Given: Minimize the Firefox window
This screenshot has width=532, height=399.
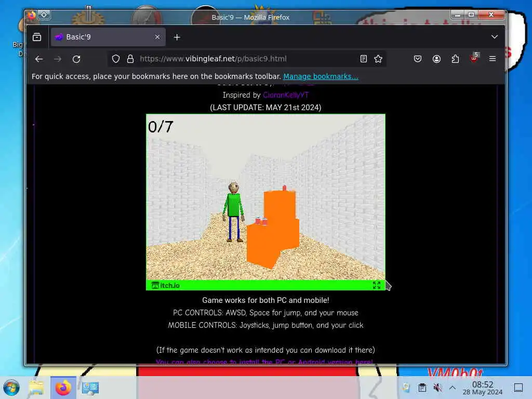Looking at the screenshot, I should [x=458, y=15].
